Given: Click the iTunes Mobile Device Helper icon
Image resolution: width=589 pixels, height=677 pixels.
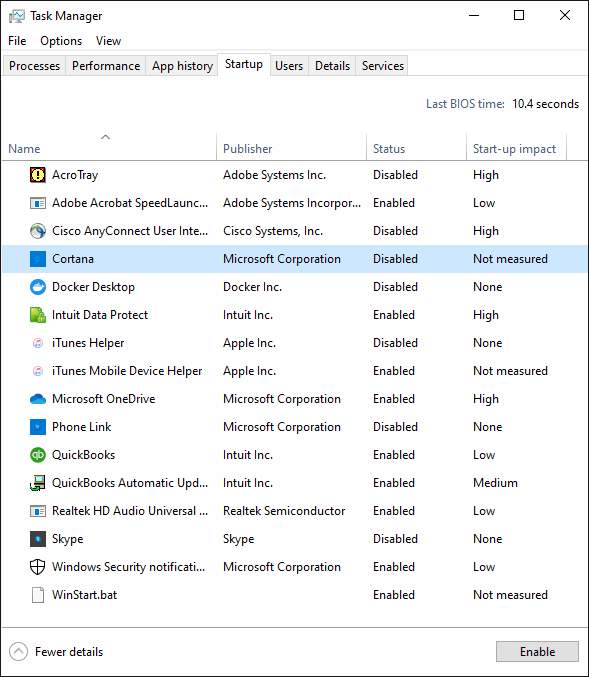Looking at the screenshot, I should tap(38, 371).
